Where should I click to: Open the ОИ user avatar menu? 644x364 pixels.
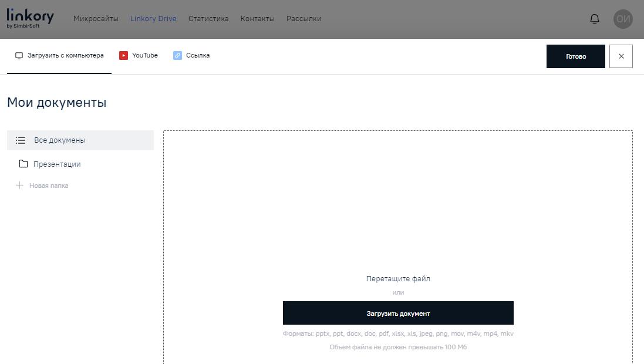[623, 19]
